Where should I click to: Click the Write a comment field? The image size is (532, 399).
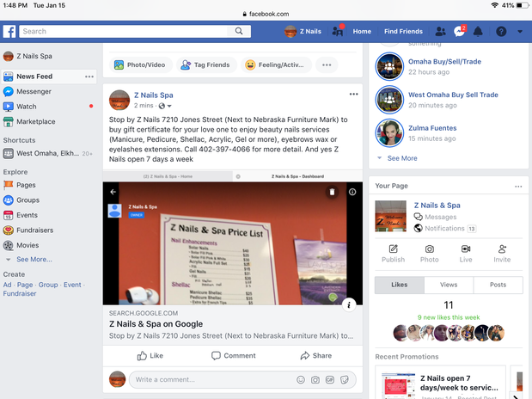(x=242, y=379)
